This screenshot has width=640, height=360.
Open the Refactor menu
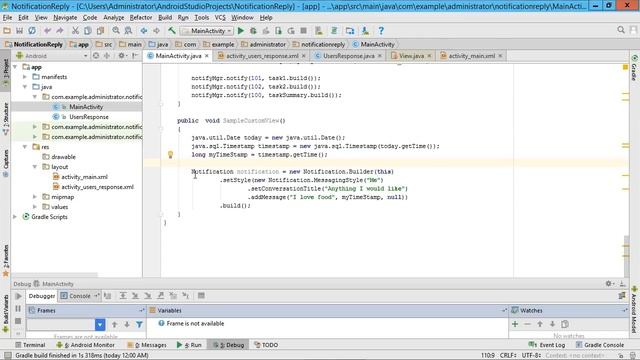point(141,18)
